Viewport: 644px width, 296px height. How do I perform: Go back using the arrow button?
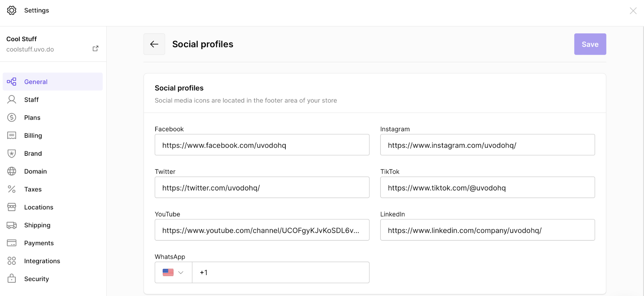coord(154,44)
